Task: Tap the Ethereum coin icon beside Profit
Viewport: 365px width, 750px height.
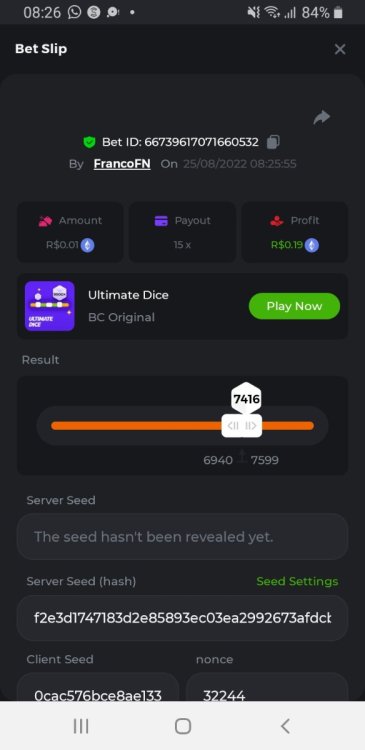Action: pos(311,245)
